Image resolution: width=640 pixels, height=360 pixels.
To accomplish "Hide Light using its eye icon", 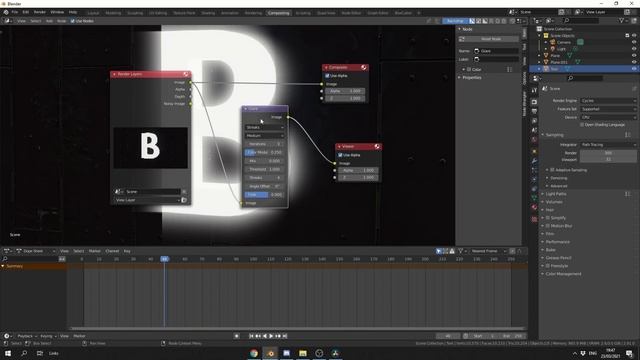I will (634, 49).
